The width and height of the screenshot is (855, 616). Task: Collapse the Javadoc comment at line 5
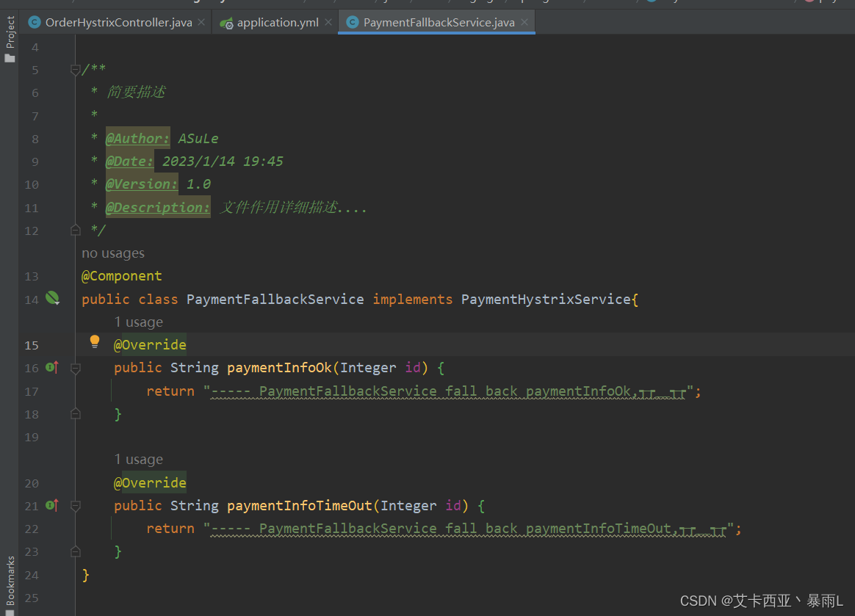click(x=76, y=70)
